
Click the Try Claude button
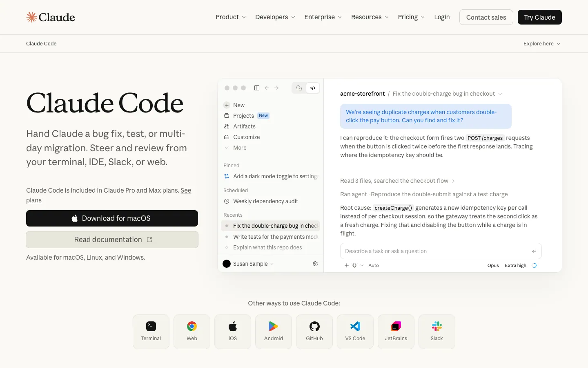coord(540,17)
